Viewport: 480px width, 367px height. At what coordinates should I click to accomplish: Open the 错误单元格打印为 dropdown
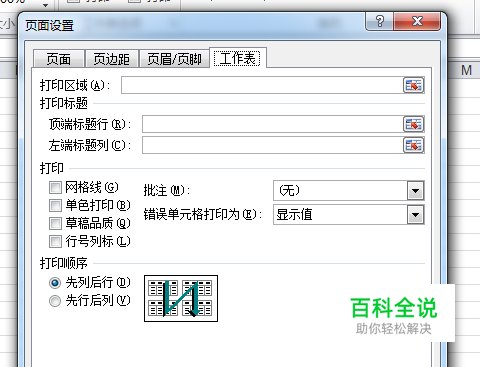point(415,215)
